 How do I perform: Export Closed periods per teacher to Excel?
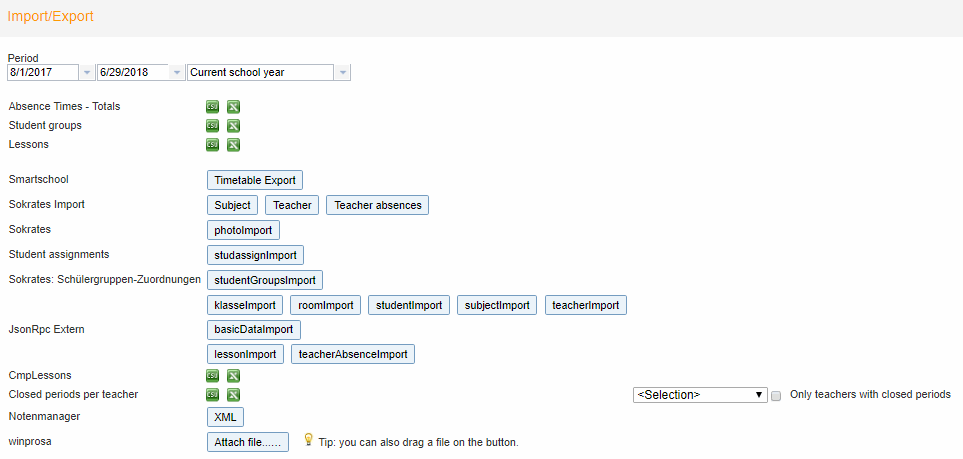click(x=233, y=394)
